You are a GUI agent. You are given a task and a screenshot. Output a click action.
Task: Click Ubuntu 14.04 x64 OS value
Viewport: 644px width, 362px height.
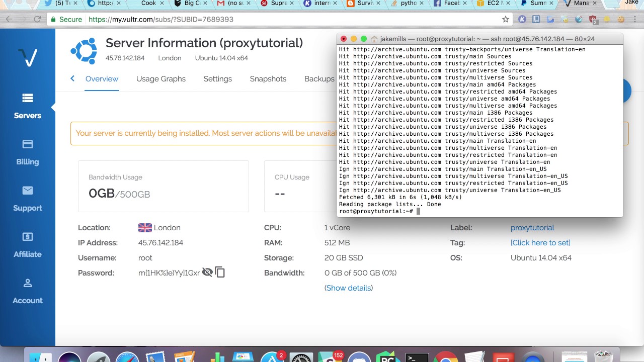541,258
